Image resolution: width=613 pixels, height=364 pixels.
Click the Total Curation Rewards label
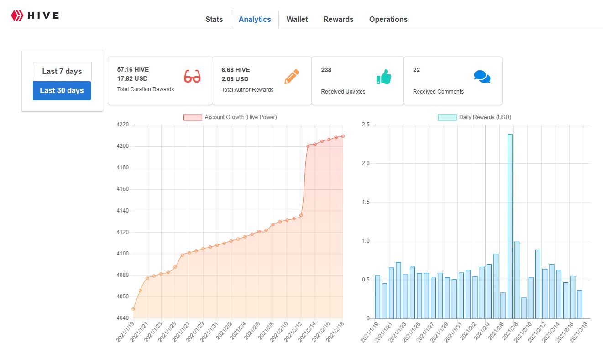tap(146, 89)
